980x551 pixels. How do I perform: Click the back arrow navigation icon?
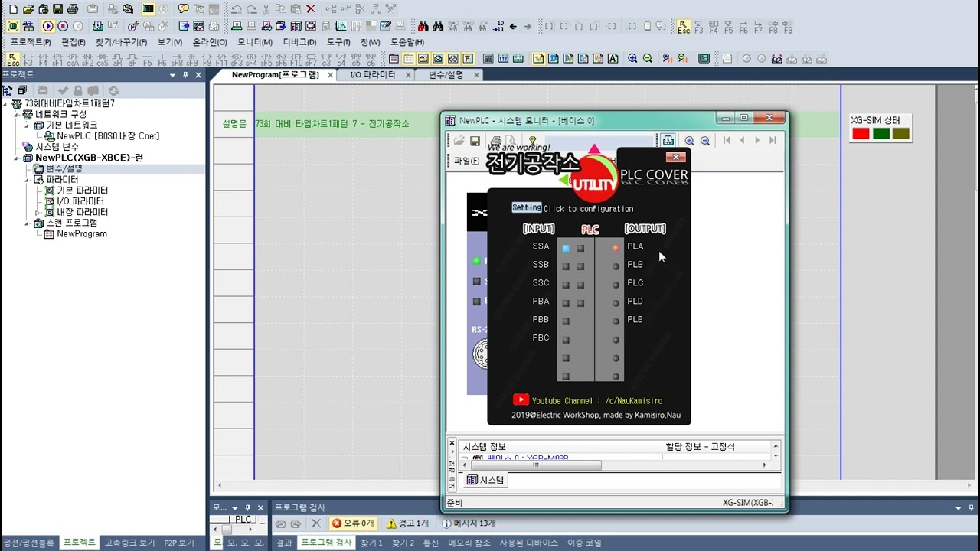(x=512, y=26)
